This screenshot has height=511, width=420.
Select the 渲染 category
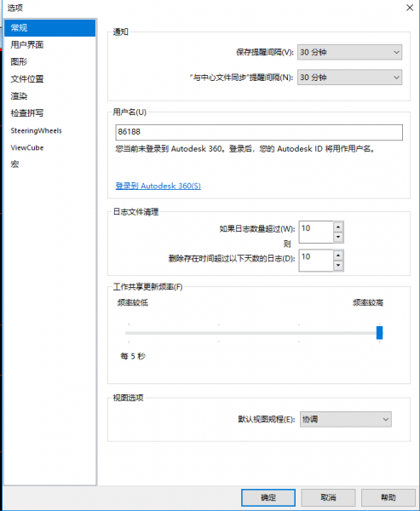coord(50,95)
